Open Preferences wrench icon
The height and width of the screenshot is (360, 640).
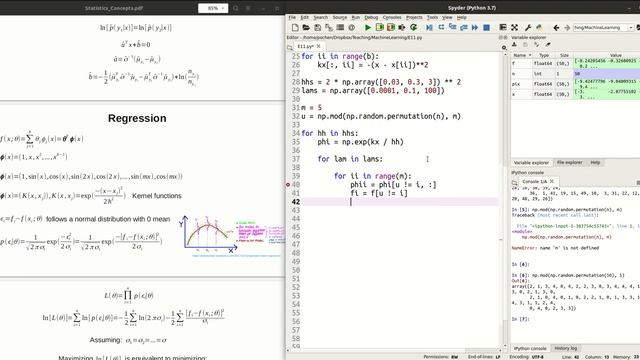(x=528, y=27)
